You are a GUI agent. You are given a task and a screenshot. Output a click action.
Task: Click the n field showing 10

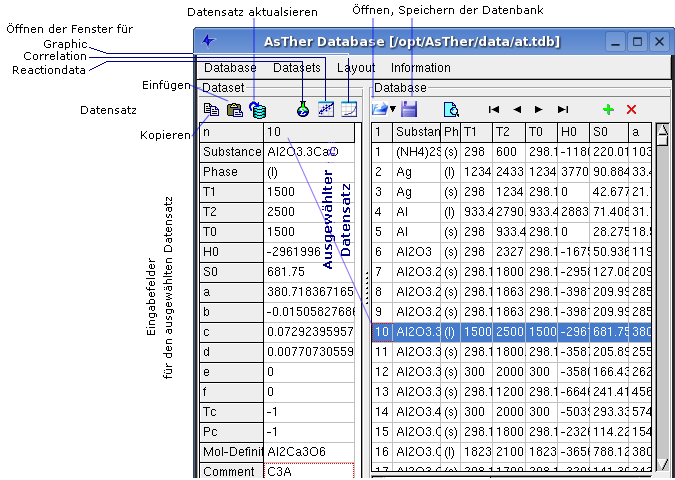309,132
